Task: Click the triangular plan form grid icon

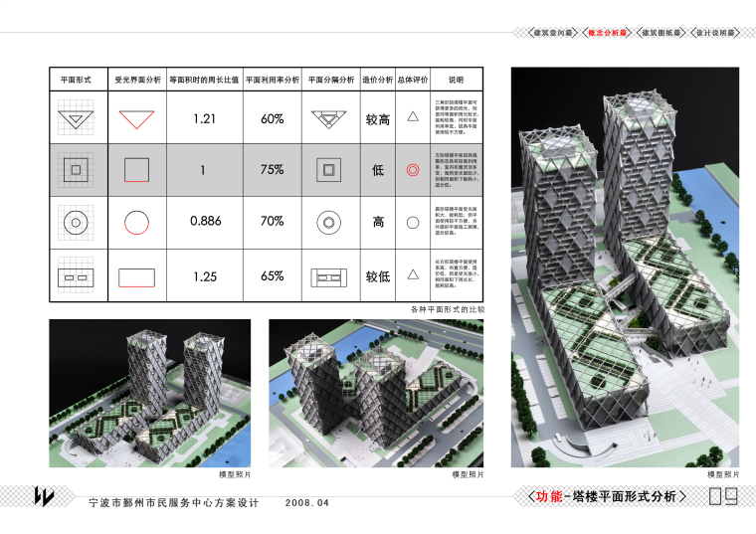Action: 75,118
